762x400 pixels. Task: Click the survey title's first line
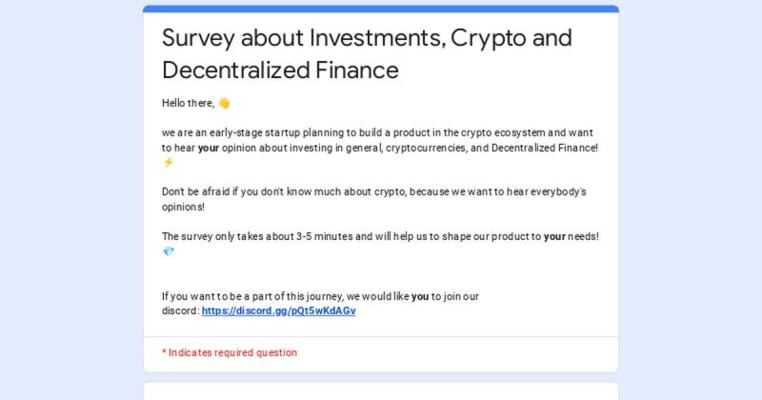click(x=366, y=38)
